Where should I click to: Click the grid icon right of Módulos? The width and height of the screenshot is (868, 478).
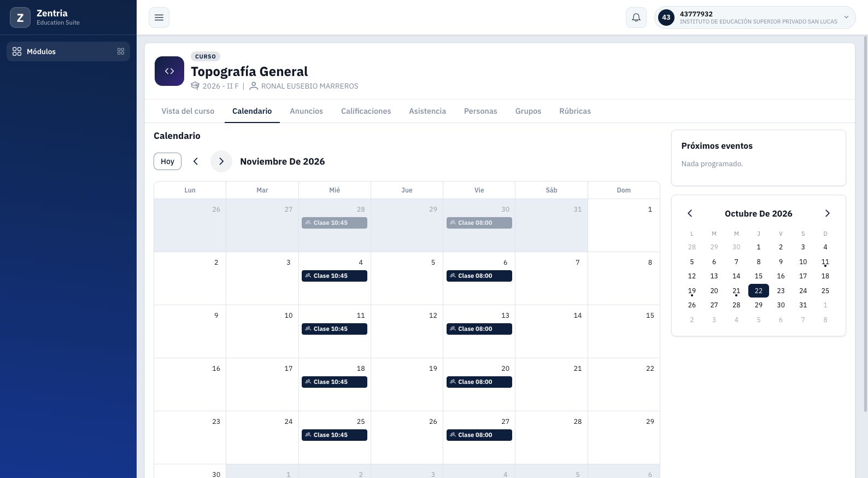121,51
